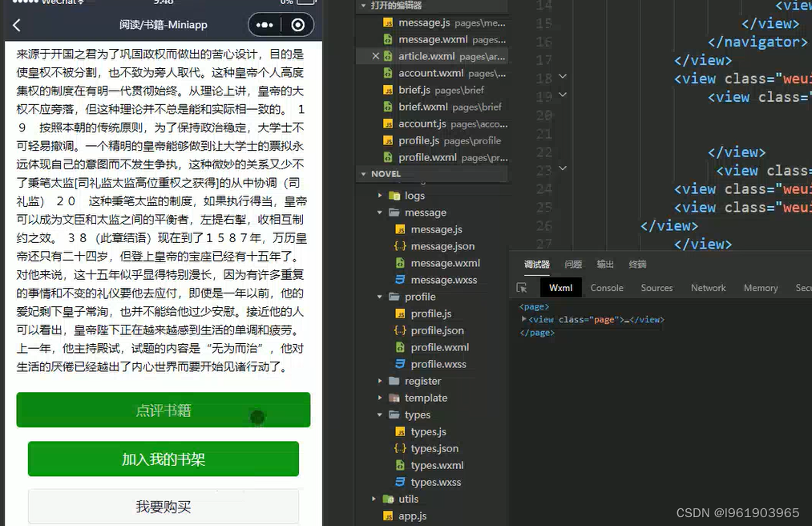Viewport: 812px width, 526px height.
Task: Click the 我要购买 button
Action: pyautogui.click(x=164, y=506)
